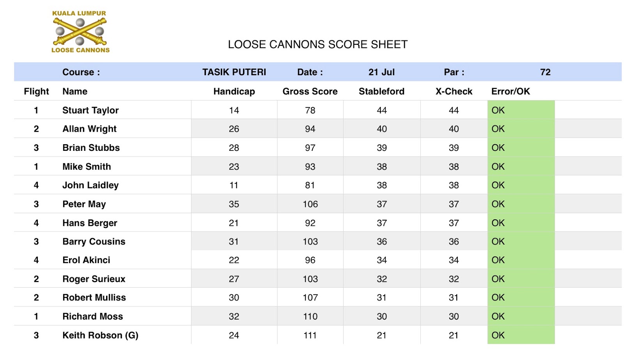Select the Error/OK column header
Image resolution: width=624 pixels, height=364 pixels.
[511, 91]
